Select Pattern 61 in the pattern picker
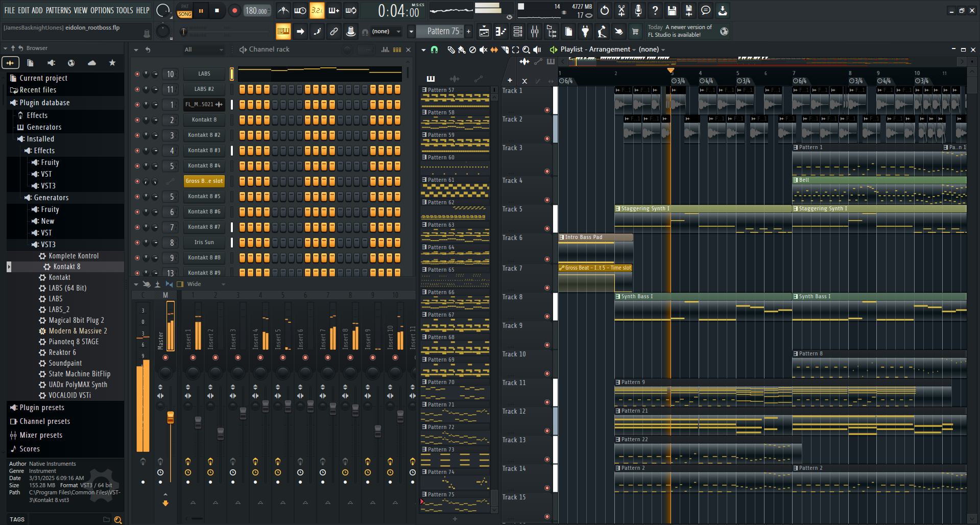 441,180
